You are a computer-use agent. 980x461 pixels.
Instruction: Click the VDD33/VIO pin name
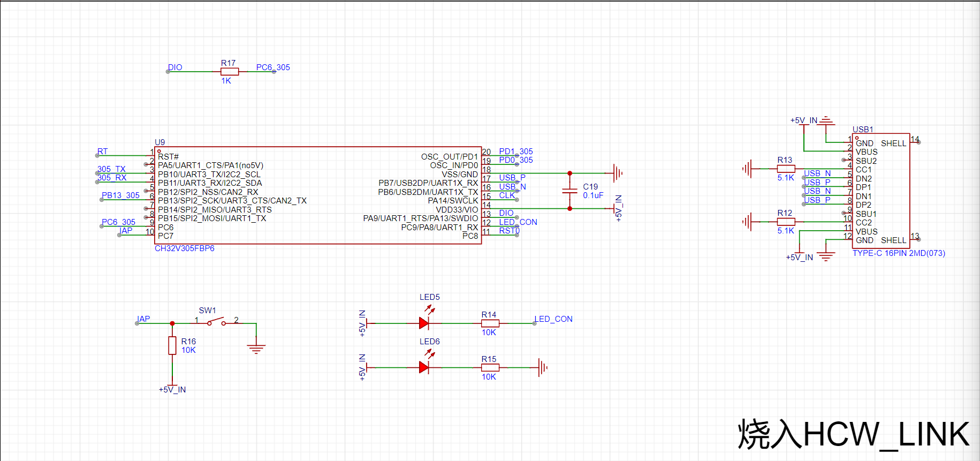click(x=457, y=210)
